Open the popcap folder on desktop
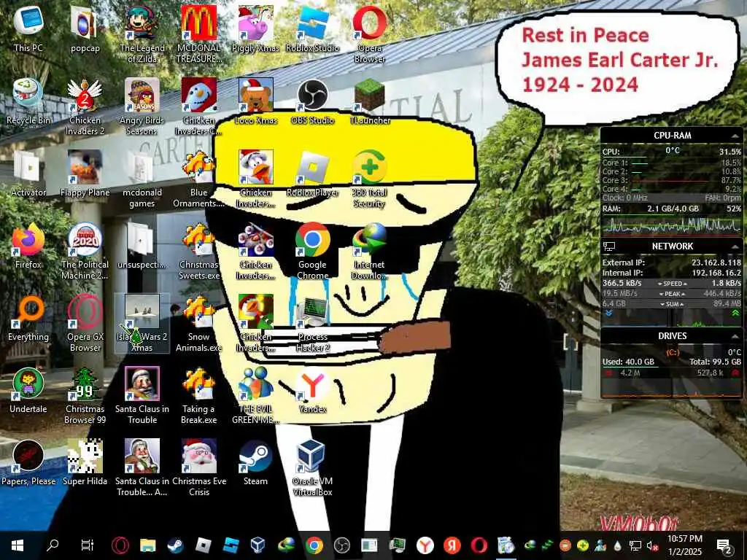This screenshot has width=747, height=560. pos(85,28)
